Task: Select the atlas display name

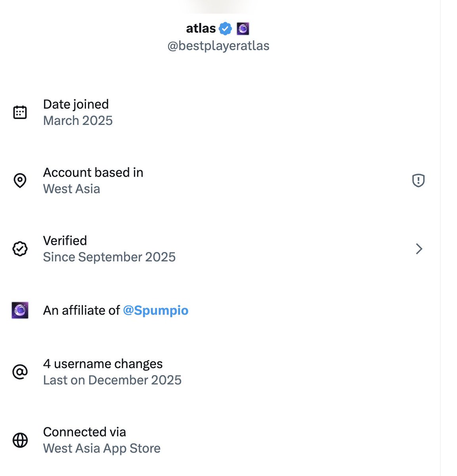Action: coord(201,29)
